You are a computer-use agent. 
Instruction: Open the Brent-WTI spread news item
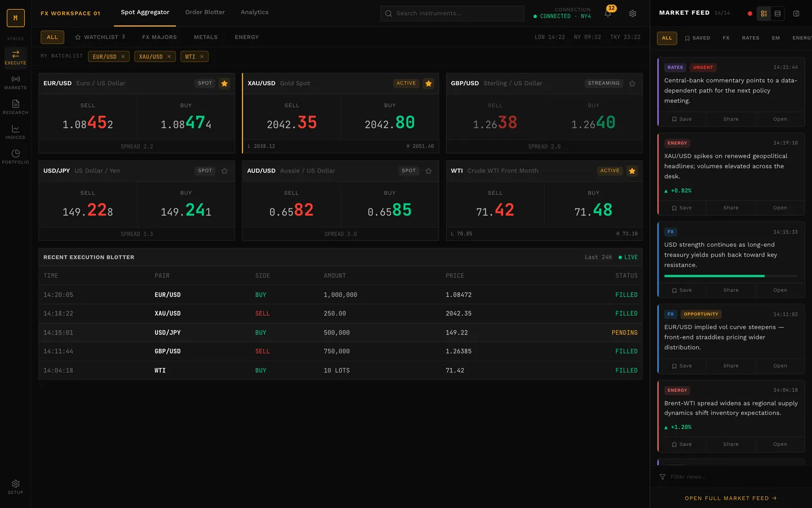pos(780,444)
